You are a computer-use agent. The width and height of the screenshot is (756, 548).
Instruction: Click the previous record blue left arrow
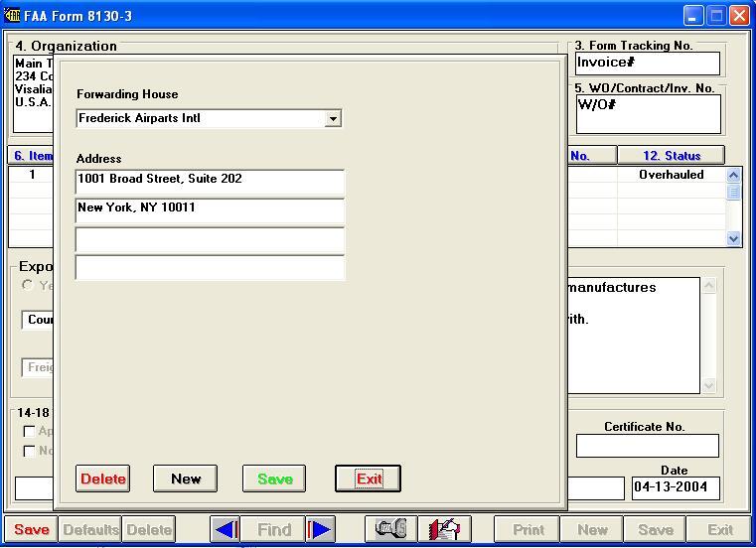[x=226, y=530]
